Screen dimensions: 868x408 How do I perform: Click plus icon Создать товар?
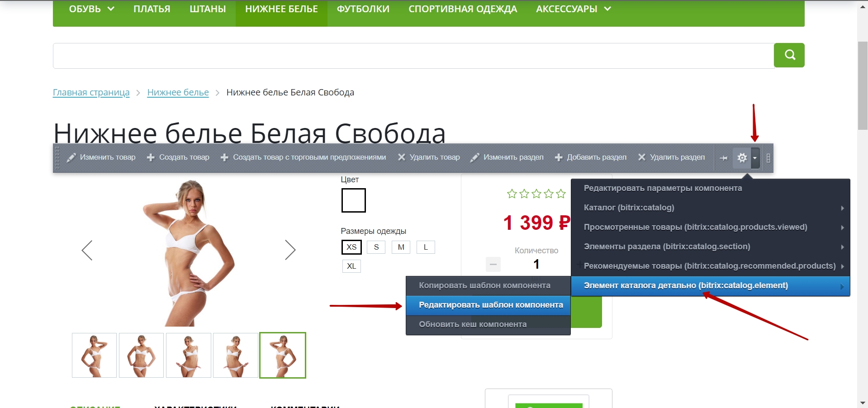(x=151, y=157)
